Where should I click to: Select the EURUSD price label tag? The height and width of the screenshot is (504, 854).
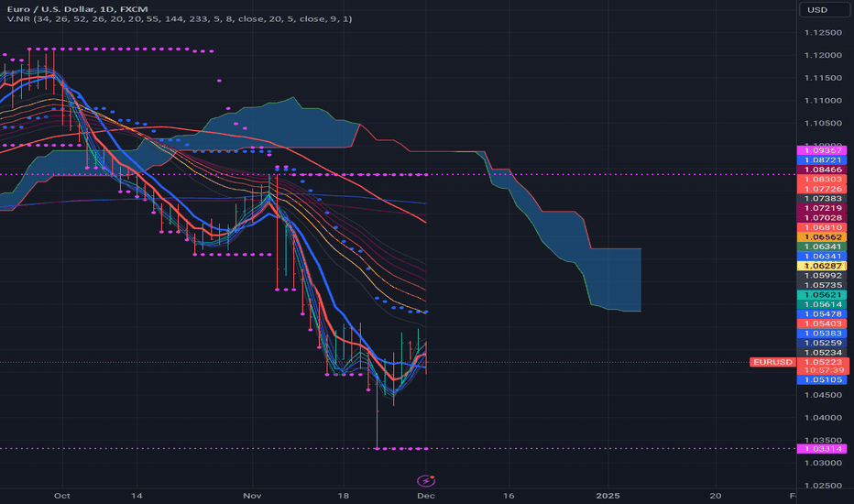772,362
